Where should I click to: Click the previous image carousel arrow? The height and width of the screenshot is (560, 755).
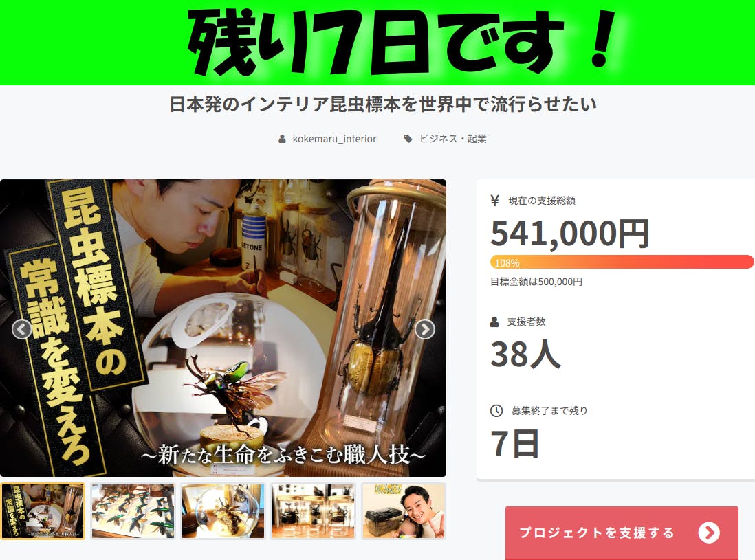(x=22, y=330)
